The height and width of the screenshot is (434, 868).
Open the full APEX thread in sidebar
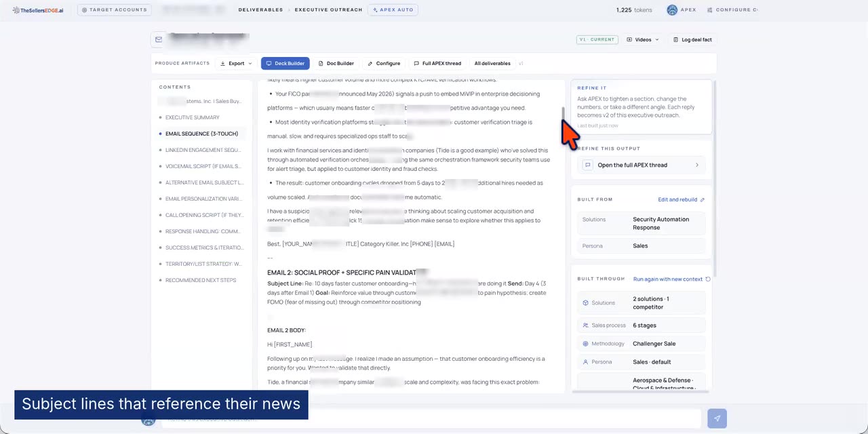(642, 165)
